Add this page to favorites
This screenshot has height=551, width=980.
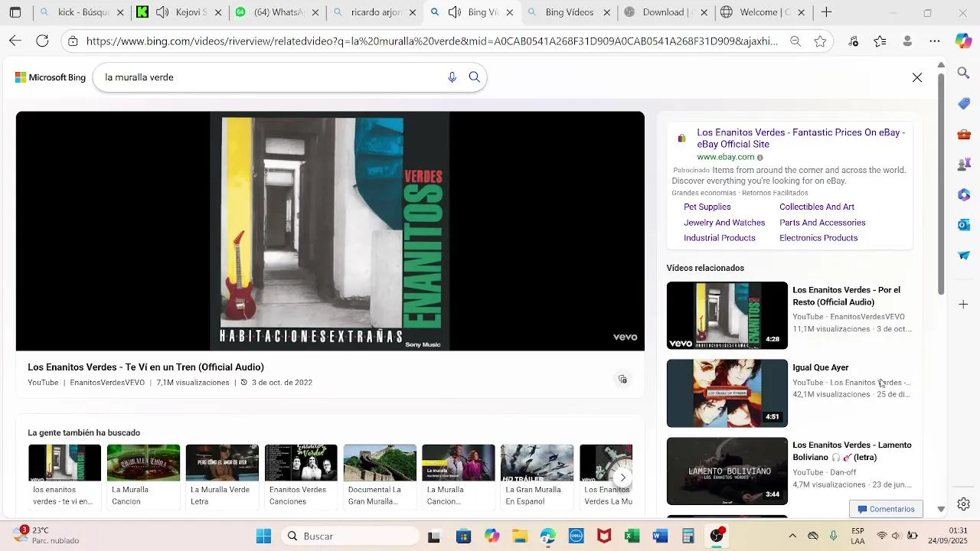coord(820,41)
